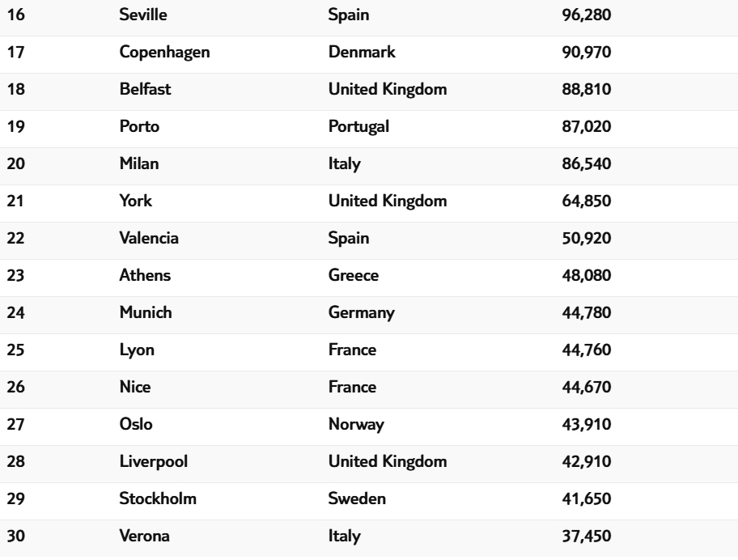Viewport: 738px width, 560px height.
Task: Click the Valencia city cell
Action: (x=149, y=239)
